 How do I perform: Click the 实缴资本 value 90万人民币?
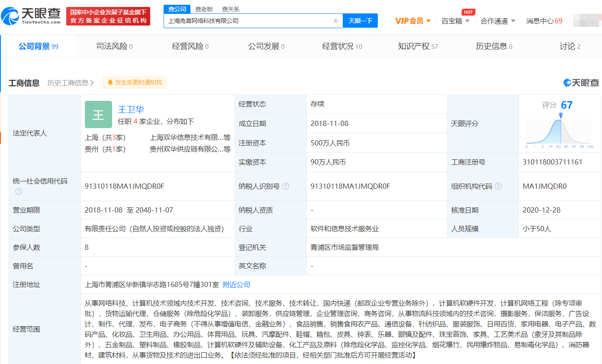tap(328, 162)
